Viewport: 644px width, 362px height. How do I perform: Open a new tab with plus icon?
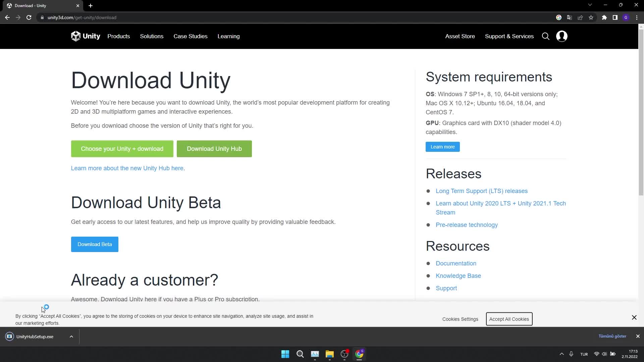click(91, 6)
